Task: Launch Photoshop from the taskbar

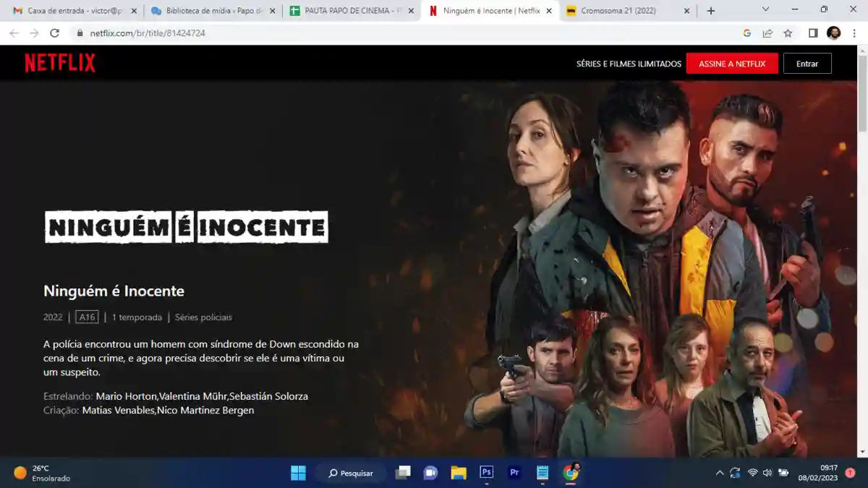Action: pyautogui.click(x=487, y=473)
